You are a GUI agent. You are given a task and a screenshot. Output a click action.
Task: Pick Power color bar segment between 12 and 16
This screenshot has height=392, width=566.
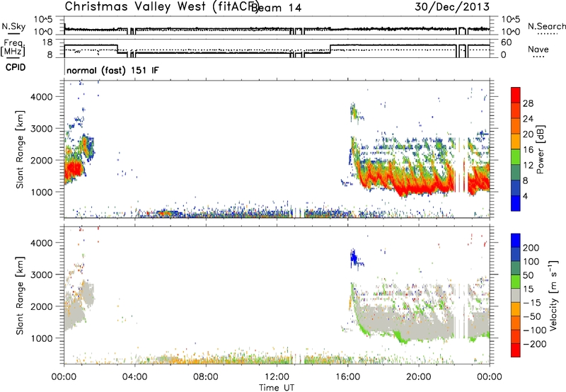[516, 157]
